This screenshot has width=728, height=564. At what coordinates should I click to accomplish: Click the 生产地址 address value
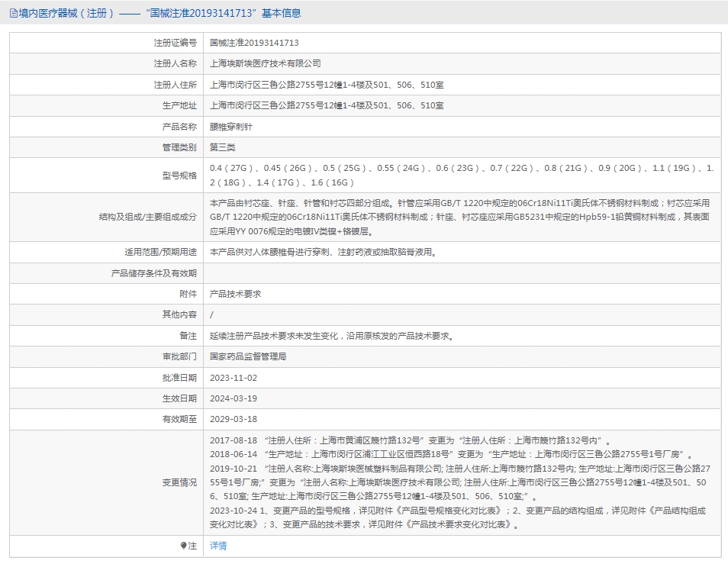(327, 106)
